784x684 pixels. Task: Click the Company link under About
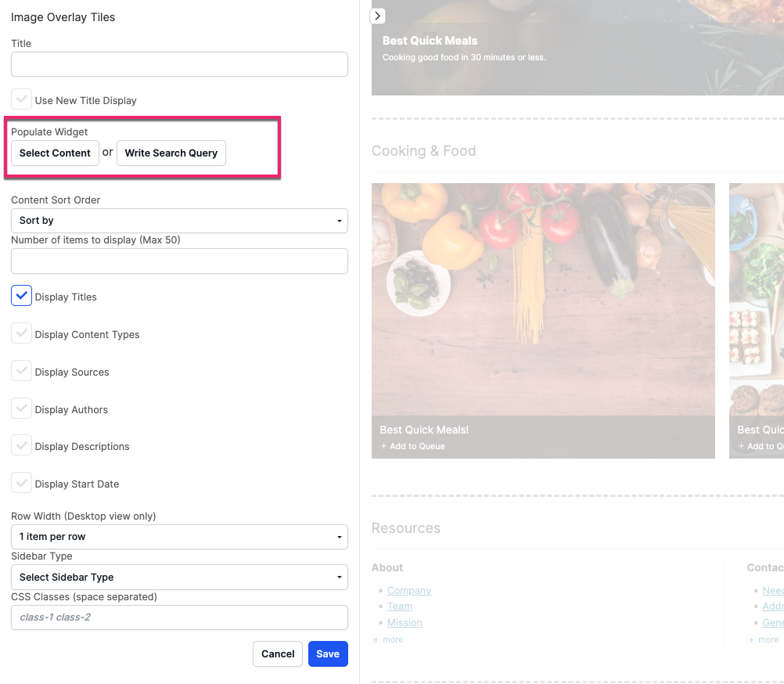[409, 591]
